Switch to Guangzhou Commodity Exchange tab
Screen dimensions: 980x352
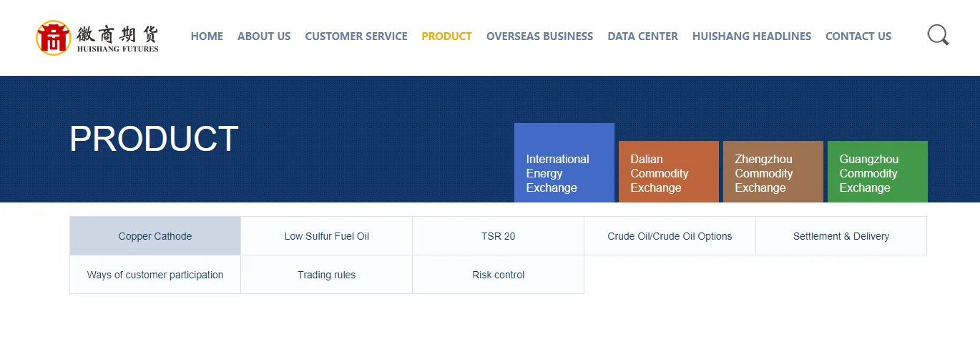[x=878, y=172]
